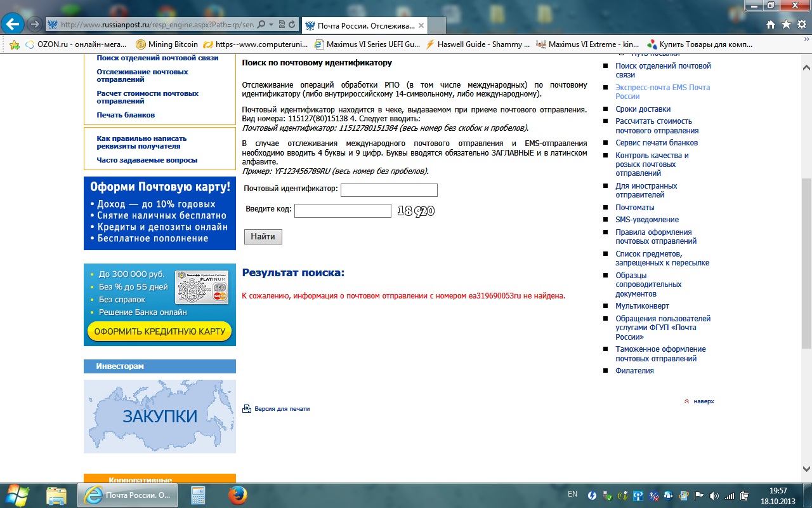This screenshot has width=812, height=508.
Task: Click the browser Forward arrow
Action: 35,25
